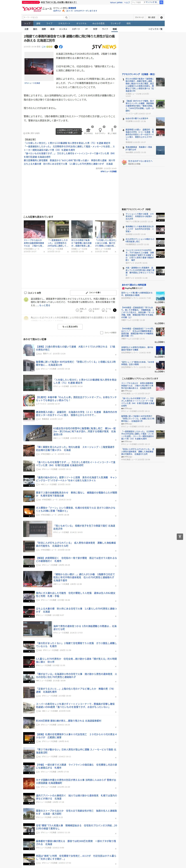
Task: Open the settings gear icon
Action: (x=161, y=18)
